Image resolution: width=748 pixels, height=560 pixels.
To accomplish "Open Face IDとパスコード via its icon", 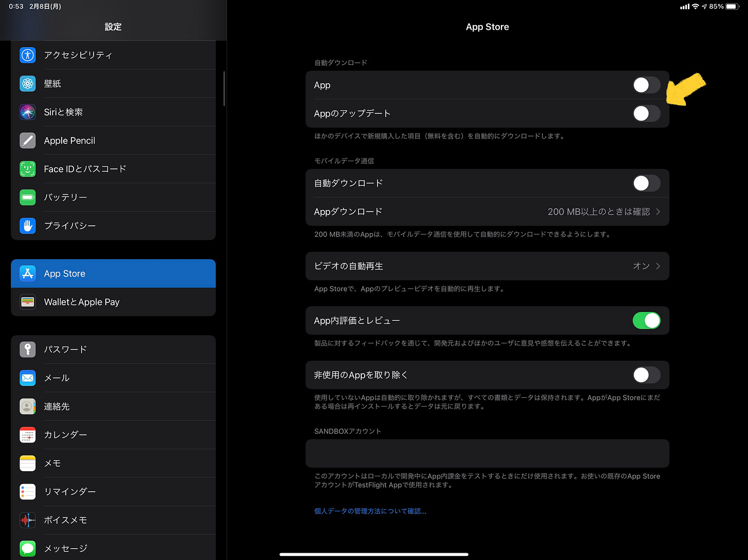I will pyautogui.click(x=27, y=168).
